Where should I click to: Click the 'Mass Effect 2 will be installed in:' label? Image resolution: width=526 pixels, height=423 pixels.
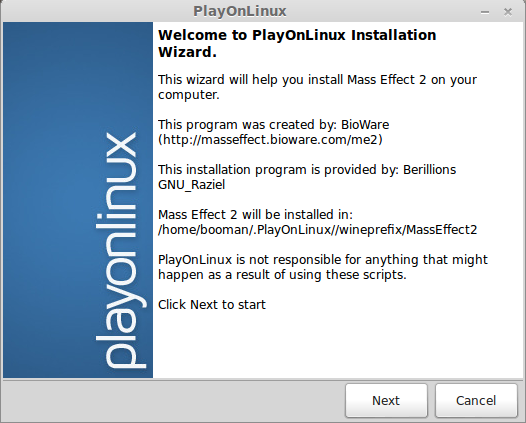click(x=255, y=215)
